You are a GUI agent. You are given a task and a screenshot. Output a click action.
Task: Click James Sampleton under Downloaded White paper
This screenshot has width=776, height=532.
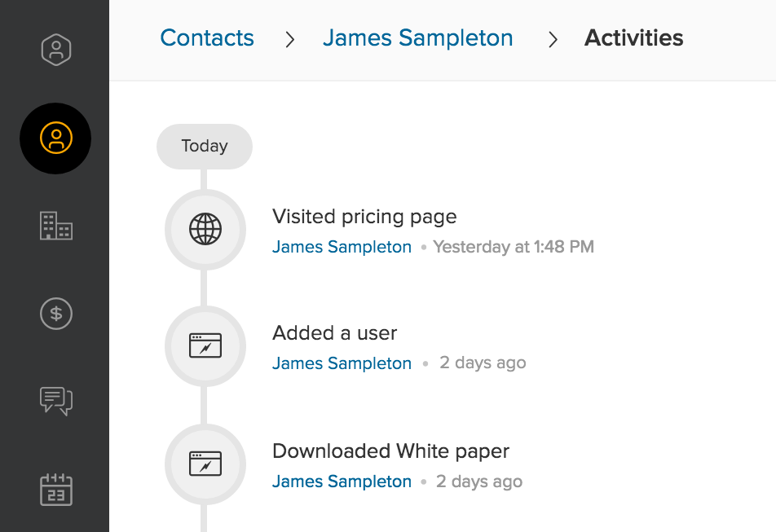(x=342, y=481)
